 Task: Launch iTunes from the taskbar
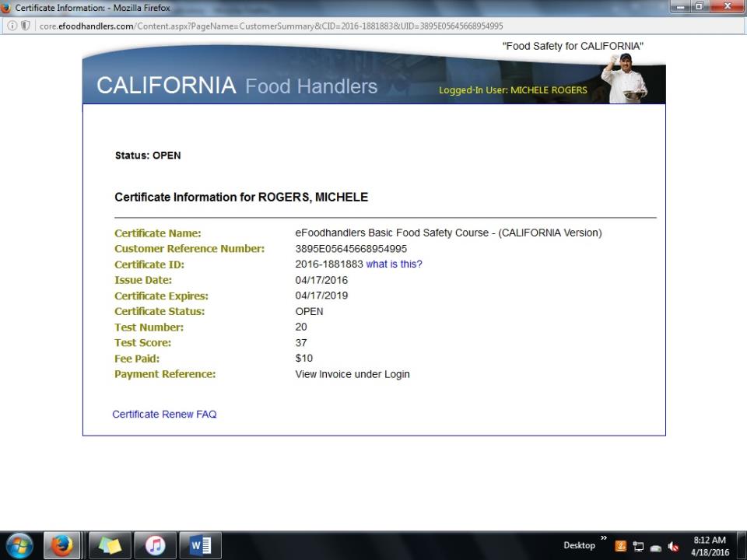[x=155, y=545]
